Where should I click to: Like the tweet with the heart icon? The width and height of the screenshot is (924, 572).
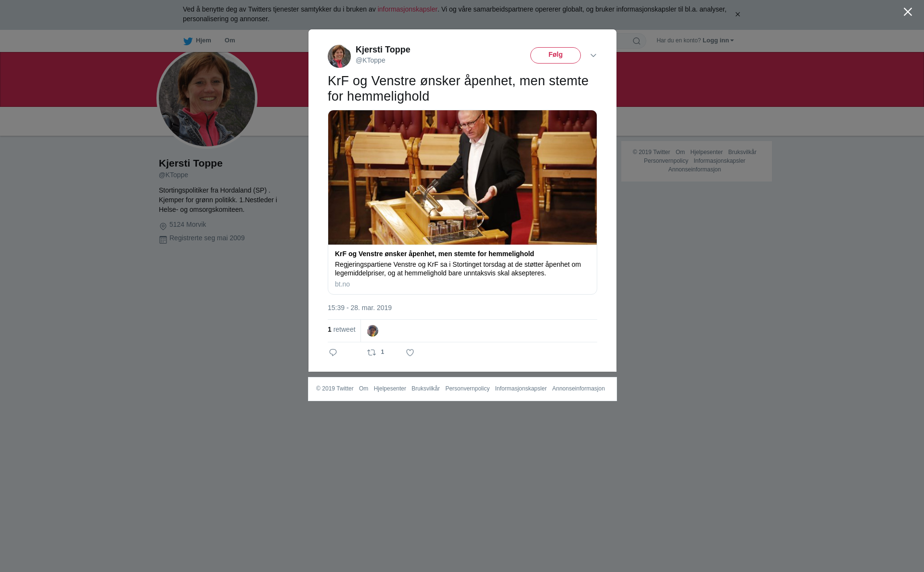click(410, 352)
